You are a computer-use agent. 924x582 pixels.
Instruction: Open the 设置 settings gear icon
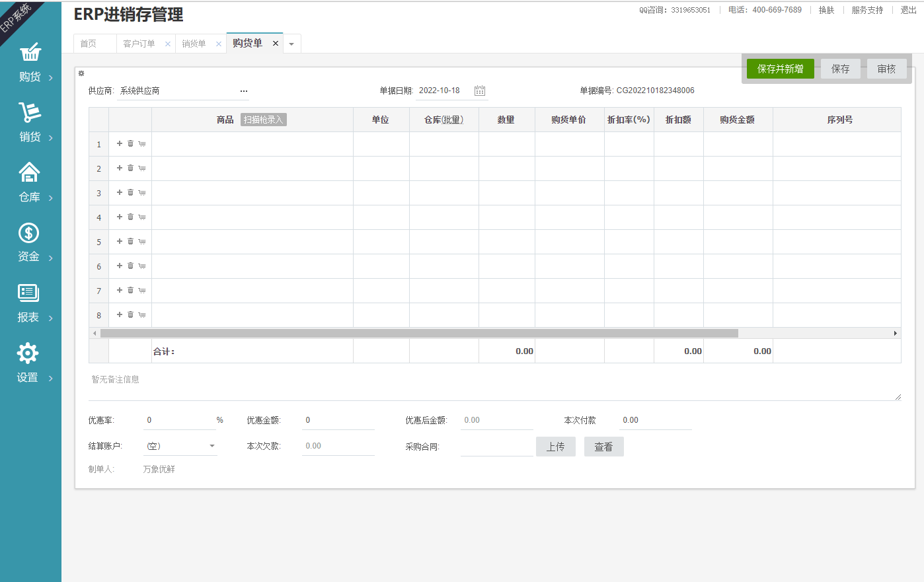[28, 353]
